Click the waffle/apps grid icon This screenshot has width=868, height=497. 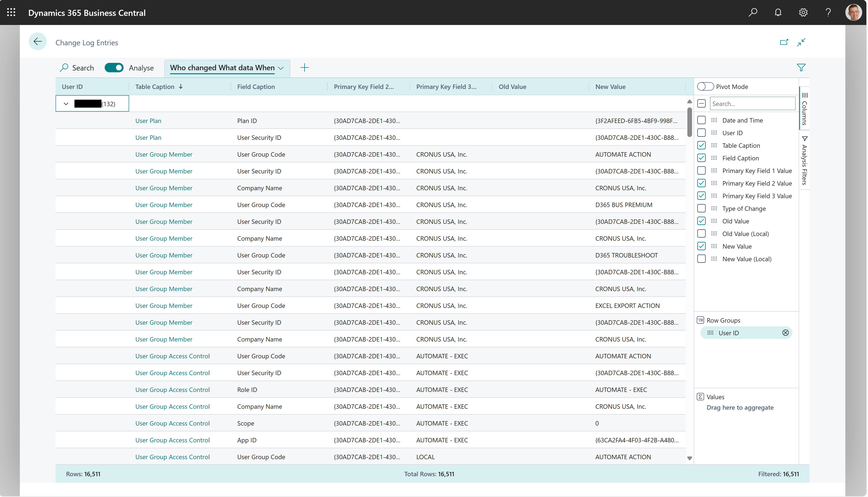pos(12,12)
